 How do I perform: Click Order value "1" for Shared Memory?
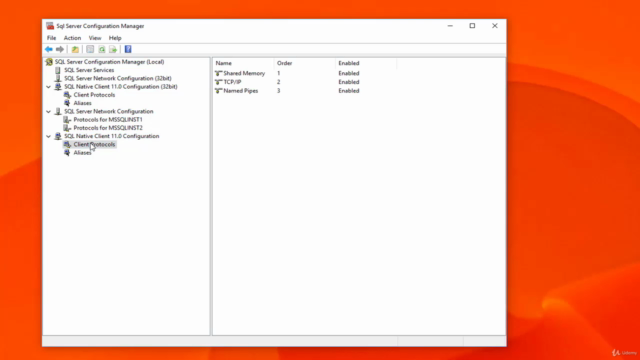[279, 73]
